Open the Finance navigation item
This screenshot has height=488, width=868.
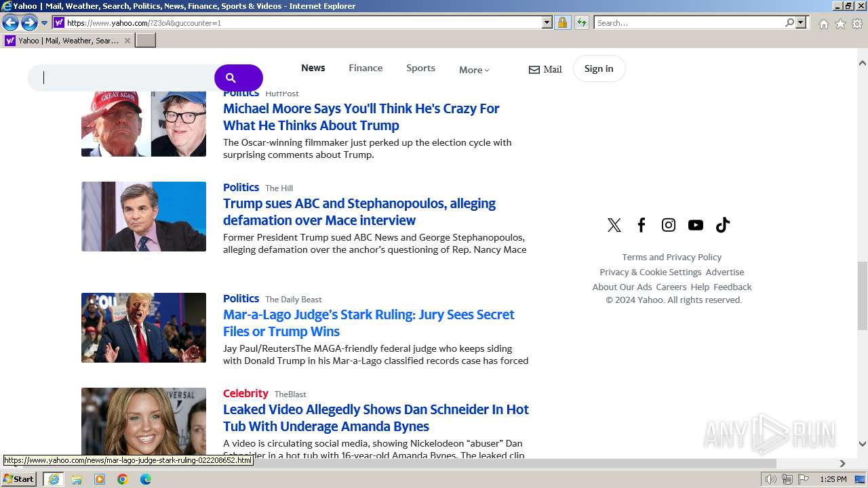point(366,68)
